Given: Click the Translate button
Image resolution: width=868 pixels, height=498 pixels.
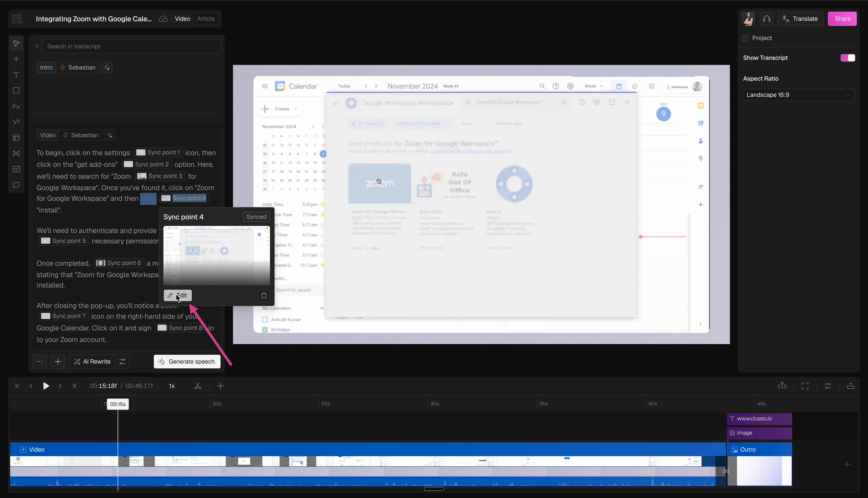Looking at the screenshot, I should (x=800, y=19).
